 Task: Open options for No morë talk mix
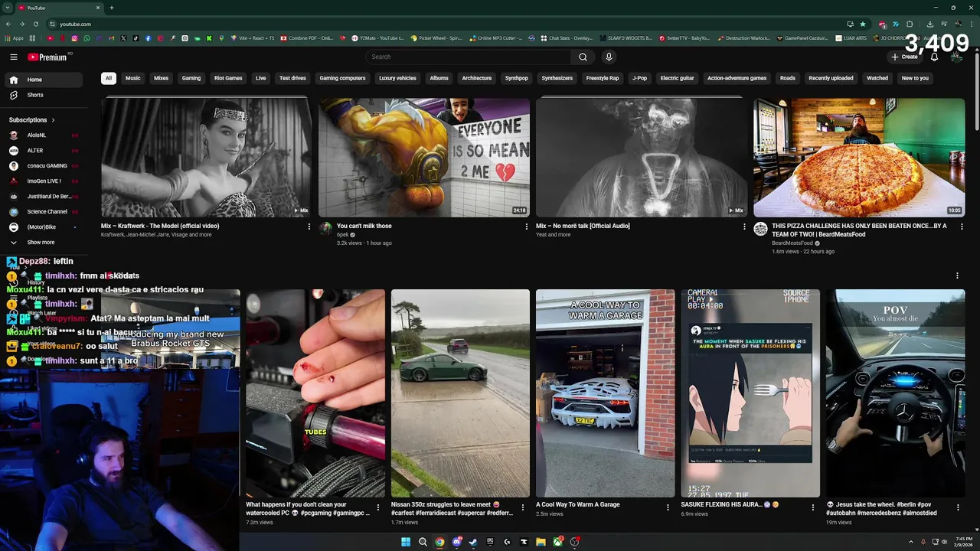(x=744, y=227)
